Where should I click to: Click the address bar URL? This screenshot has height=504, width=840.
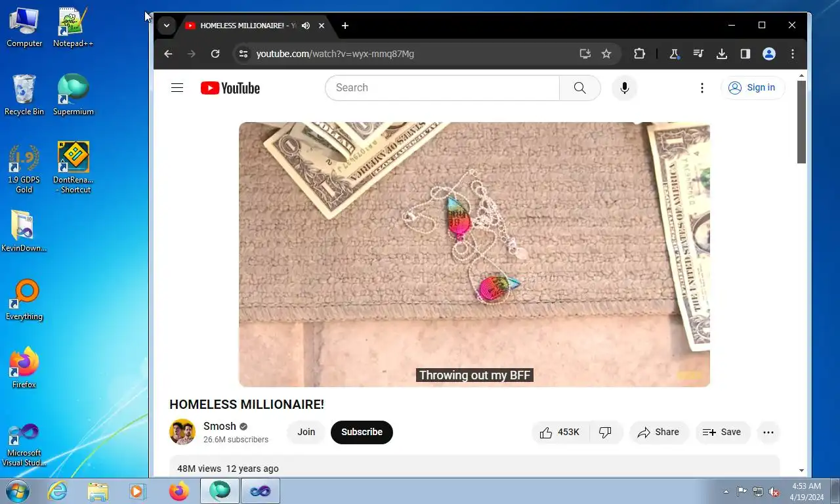coord(335,54)
